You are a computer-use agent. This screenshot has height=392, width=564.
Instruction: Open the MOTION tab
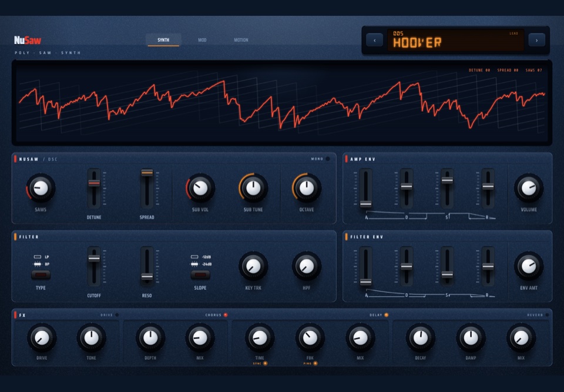pyautogui.click(x=241, y=40)
